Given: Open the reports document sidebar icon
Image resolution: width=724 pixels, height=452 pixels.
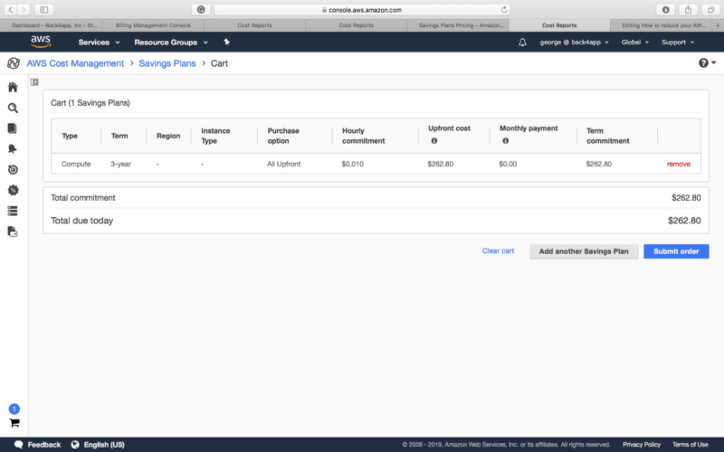Looking at the screenshot, I should click(x=12, y=128).
